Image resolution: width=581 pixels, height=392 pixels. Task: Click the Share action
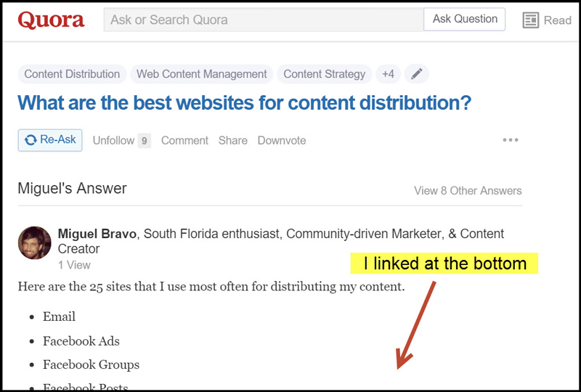(232, 140)
